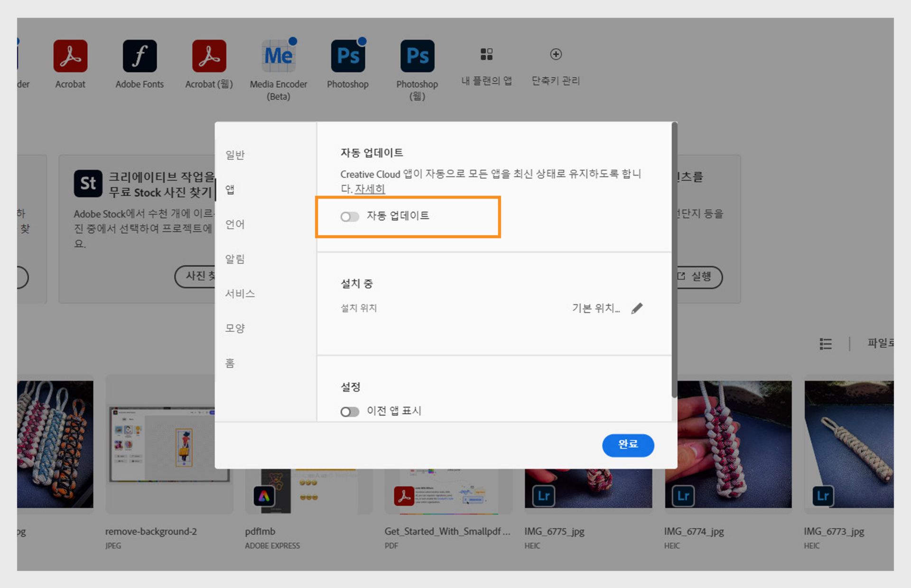The image size is (911, 588).
Task: Enable the 자동 업데이트 toggle
Action: click(350, 217)
